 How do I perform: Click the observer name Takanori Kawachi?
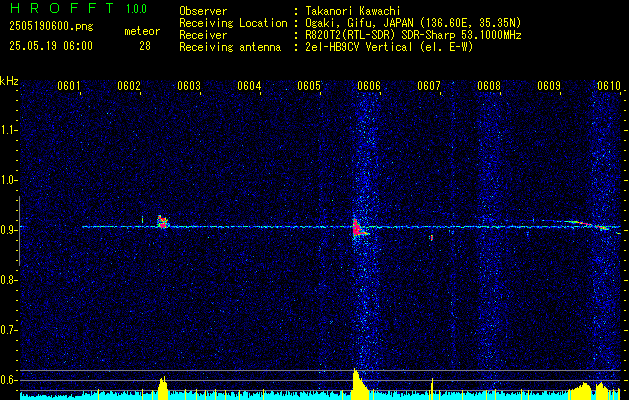[353, 11]
